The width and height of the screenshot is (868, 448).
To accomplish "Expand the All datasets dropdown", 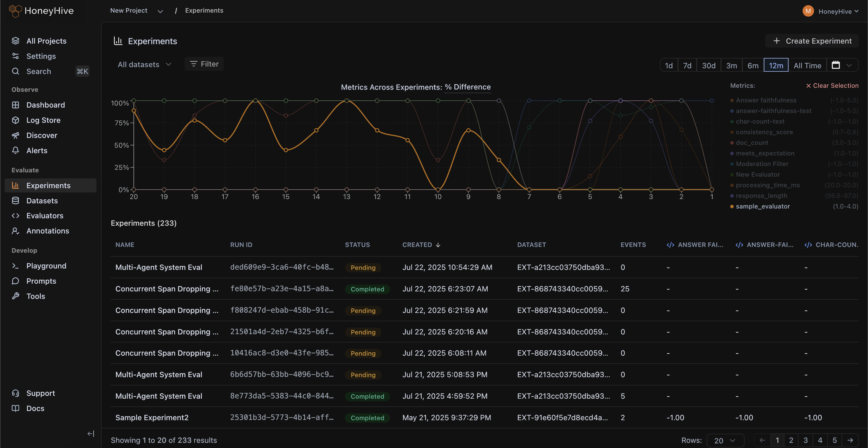I will coord(144,64).
